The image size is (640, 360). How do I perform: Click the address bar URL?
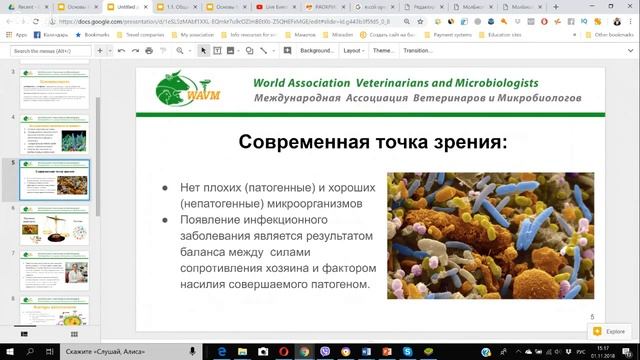coord(224,21)
